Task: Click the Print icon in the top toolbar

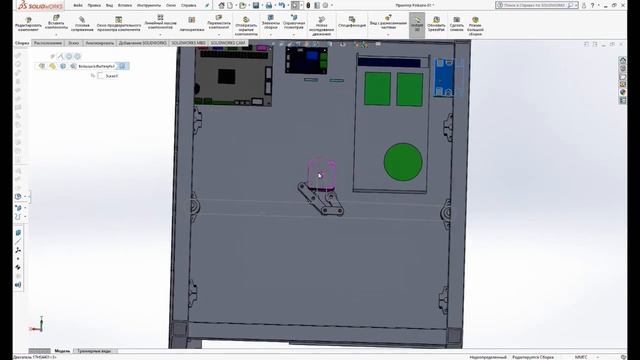Action: pyautogui.click(x=269, y=5)
